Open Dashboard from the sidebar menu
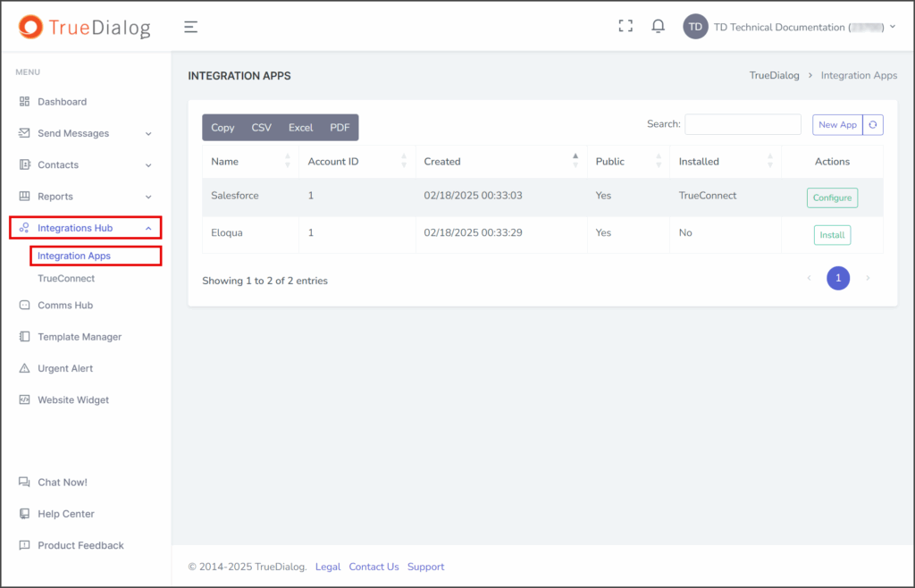 click(x=62, y=102)
